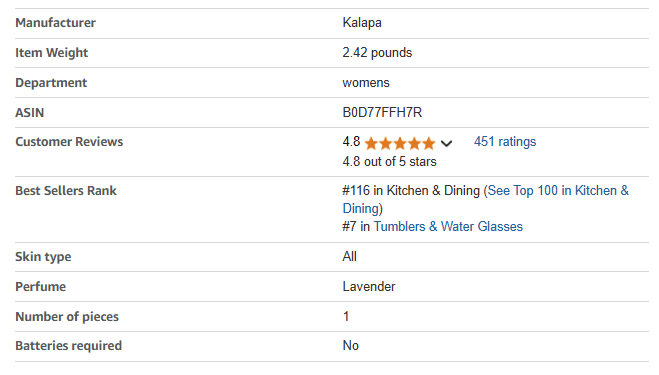
Task: Click the Customer Reviews row label
Action: click(x=69, y=142)
